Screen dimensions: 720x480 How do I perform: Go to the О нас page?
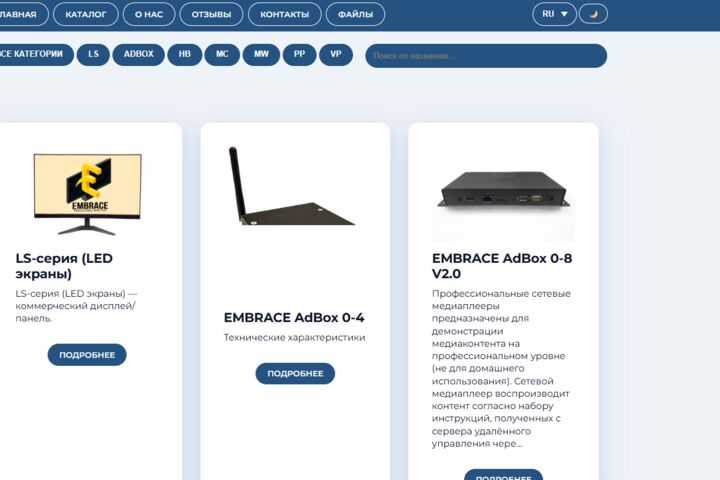tap(149, 14)
